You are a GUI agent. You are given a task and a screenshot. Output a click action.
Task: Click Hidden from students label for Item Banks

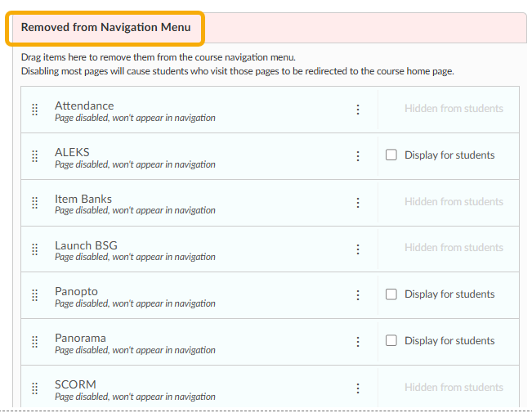(x=454, y=201)
